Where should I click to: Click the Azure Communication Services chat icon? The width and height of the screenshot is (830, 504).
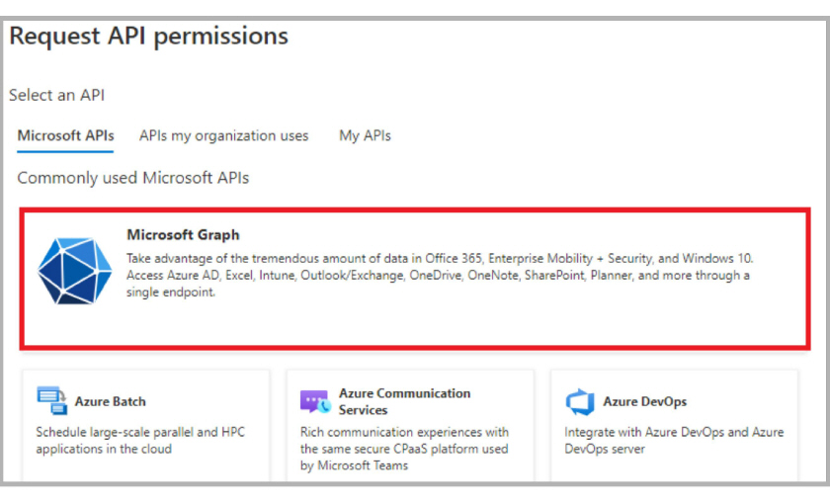pos(315,401)
